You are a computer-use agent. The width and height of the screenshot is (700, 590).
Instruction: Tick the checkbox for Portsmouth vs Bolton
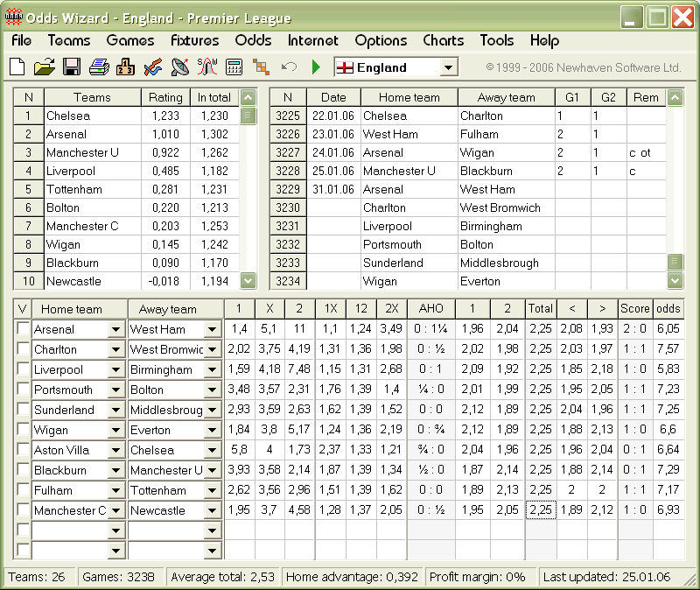pyautogui.click(x=23, y=389)
